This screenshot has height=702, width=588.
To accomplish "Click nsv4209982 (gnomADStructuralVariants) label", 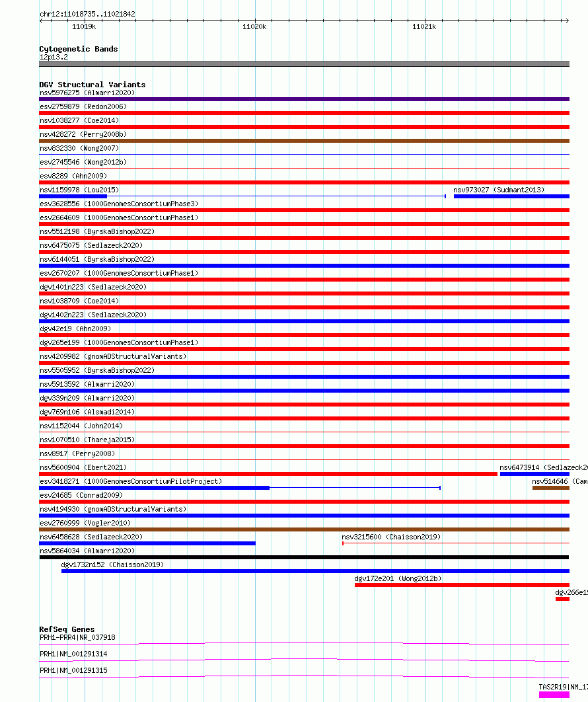I will pos(113,356).
